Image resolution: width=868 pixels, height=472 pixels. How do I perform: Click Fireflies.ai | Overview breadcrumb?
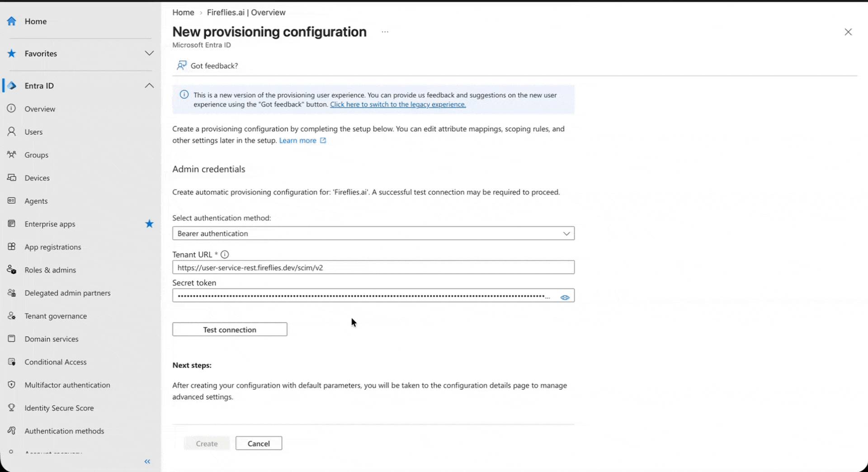[x=246, y=12]
